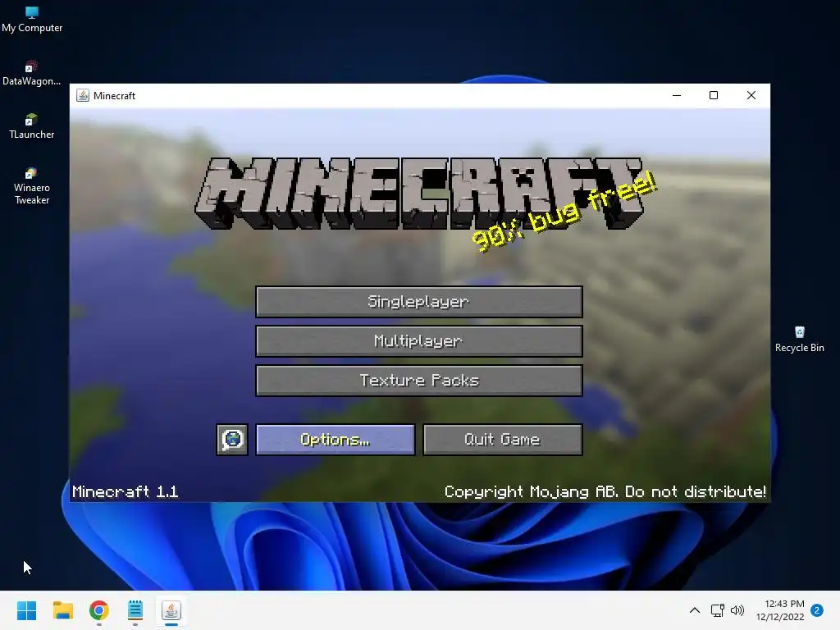Open File Explorer from the taskbar
Image resolution: width=840 pixels, height=630 pixels.
62,610
